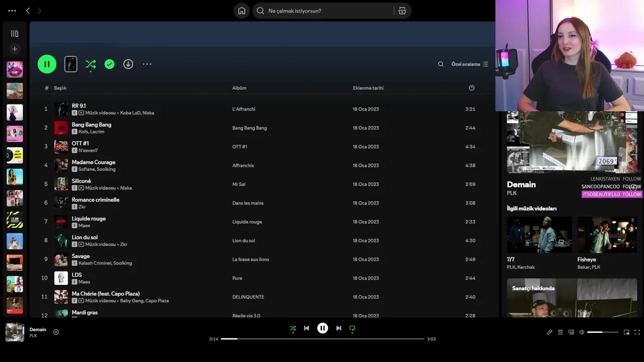Image resolution: width=644 pixels, height=362 pixels.
Task: Open the 'Sanatçı hakkında' artist card
Action: pyautogui.click(x=572, y=298)
